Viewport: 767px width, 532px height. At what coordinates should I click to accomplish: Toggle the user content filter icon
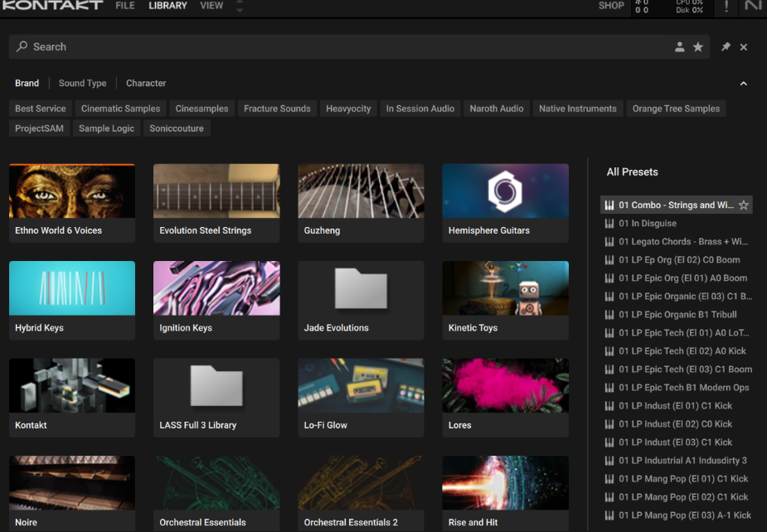[679, 47]
